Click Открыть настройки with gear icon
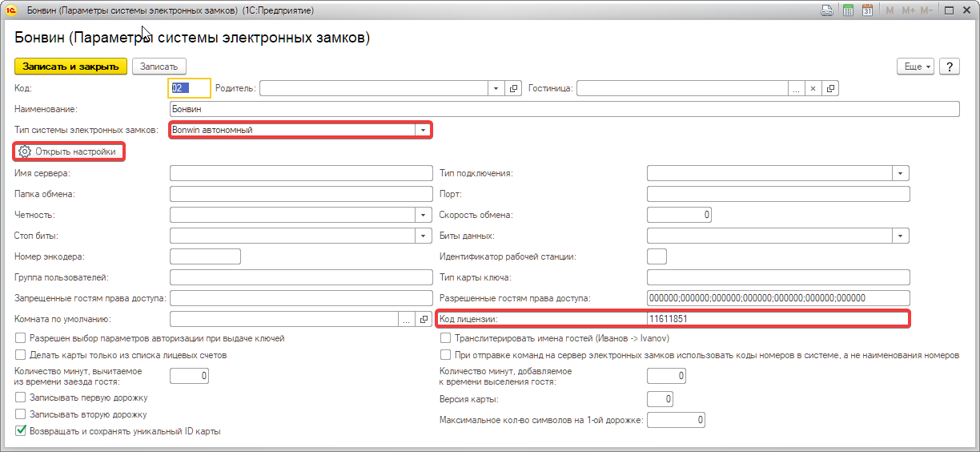 68,151
